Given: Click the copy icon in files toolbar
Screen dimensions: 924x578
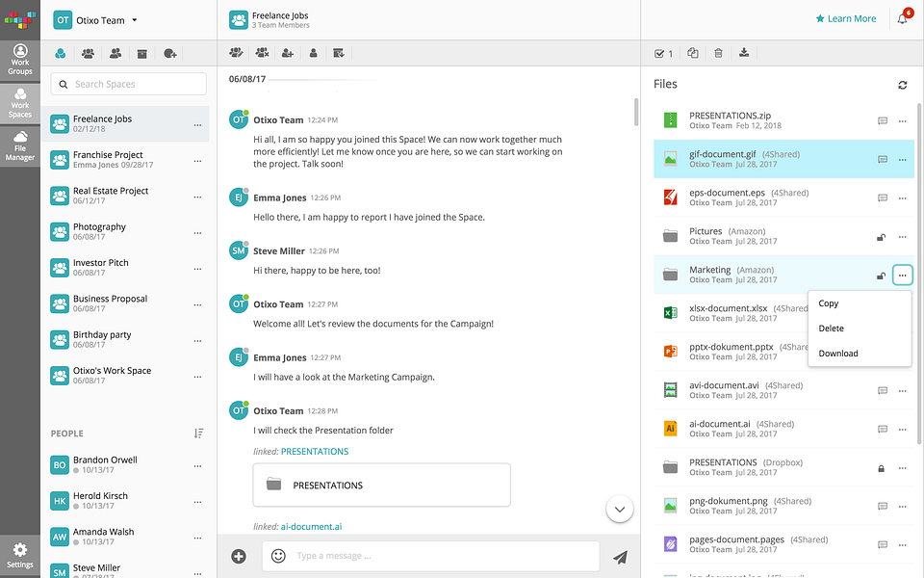Looking at the screenshot, I should coord(693,53).
